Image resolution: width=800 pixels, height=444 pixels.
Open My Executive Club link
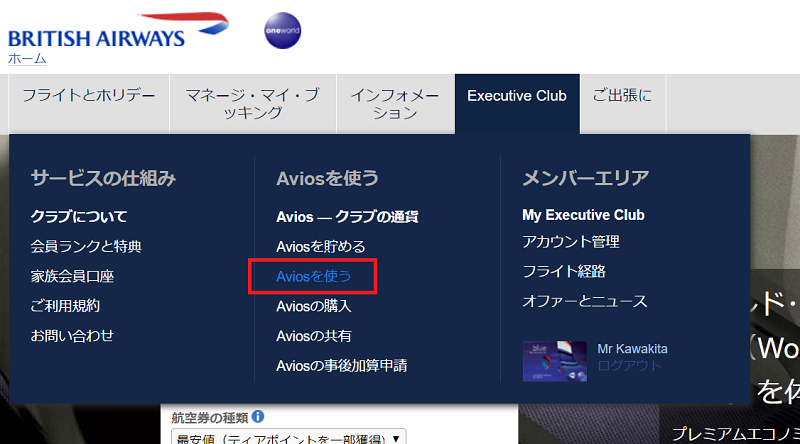(x=583, y=215)
